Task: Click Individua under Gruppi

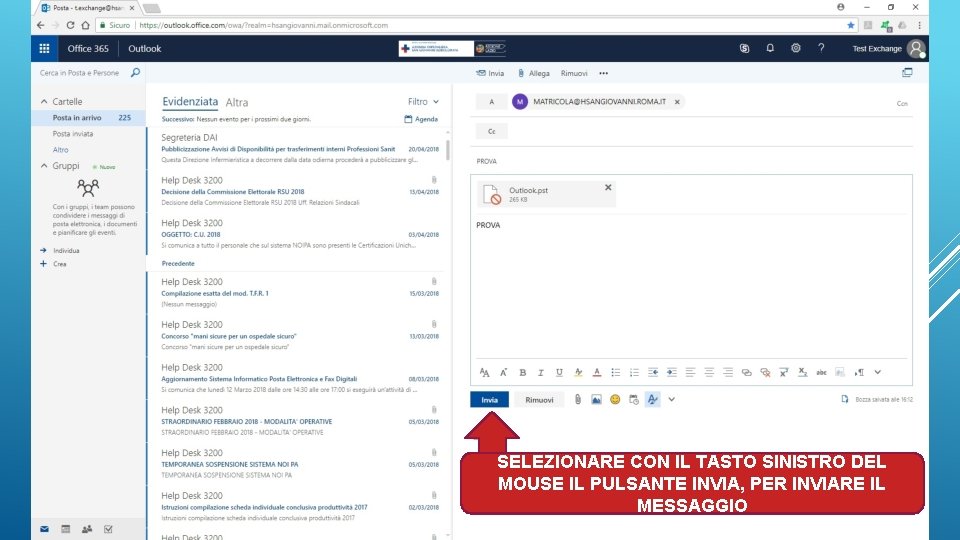Action: point(66,250)
